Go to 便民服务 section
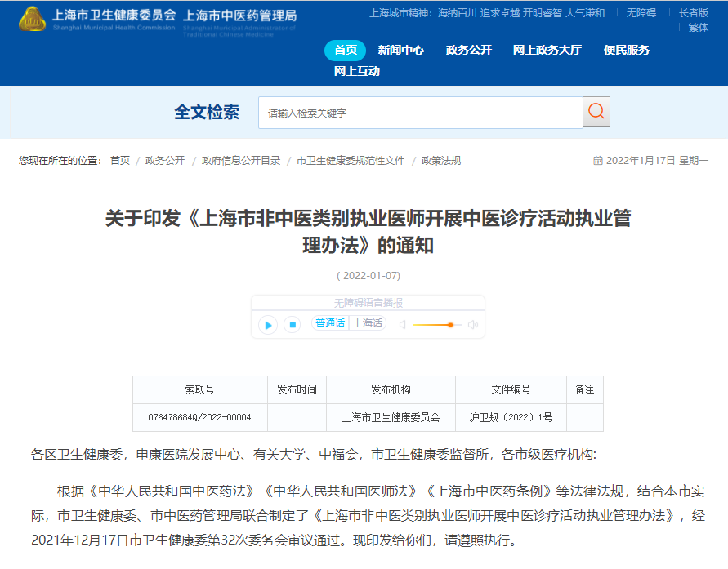 [626, 50]
